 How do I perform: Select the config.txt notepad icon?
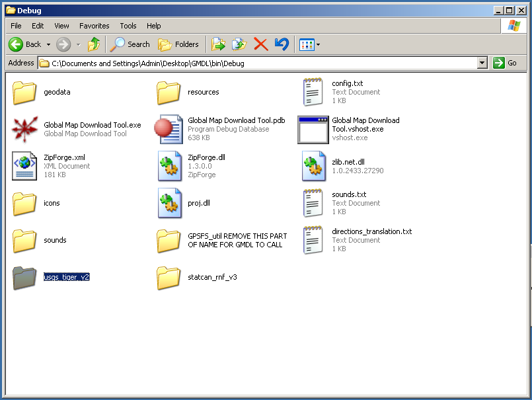point(313,92)
